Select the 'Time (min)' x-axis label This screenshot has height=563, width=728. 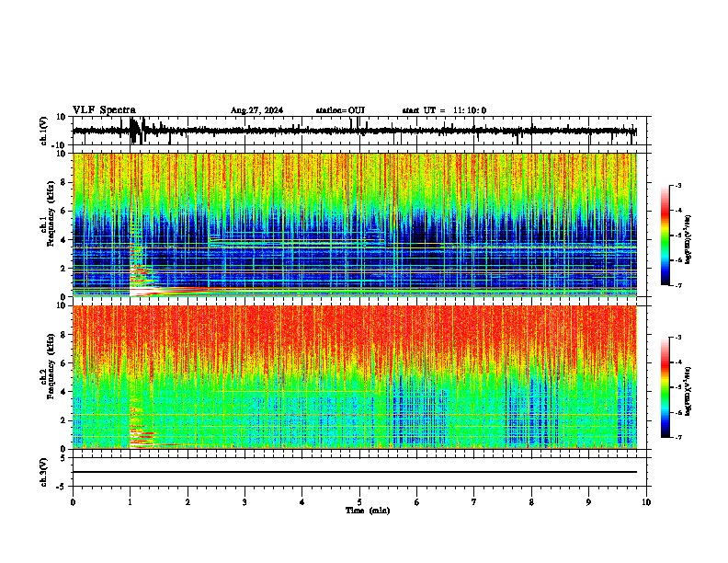pyautogui.click(x=368, y=511)
